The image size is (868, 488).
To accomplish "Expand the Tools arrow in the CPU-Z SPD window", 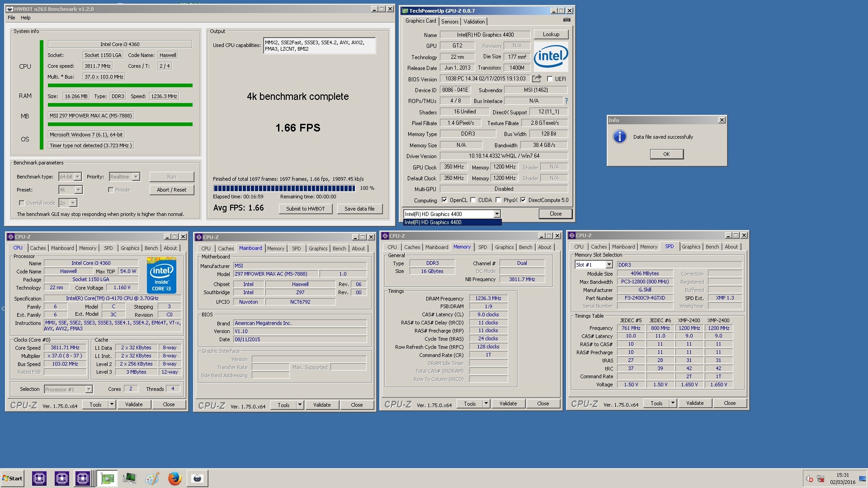I will 673,403.
